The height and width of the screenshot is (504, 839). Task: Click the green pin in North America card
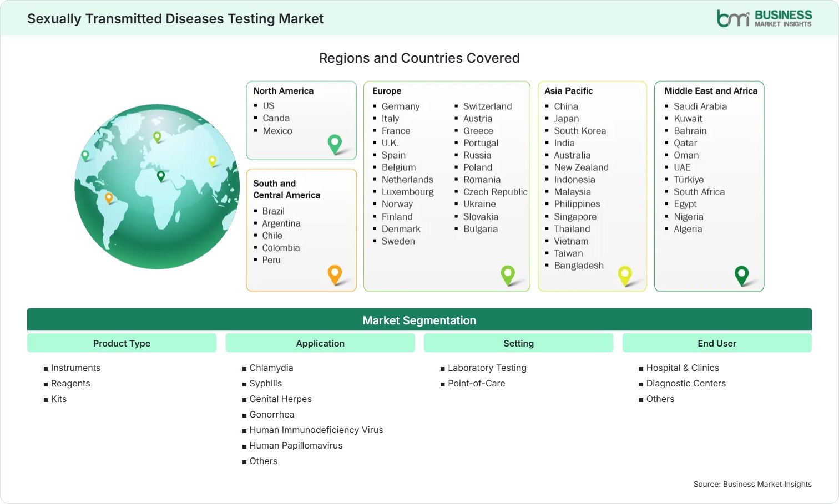tap(335, 144)
